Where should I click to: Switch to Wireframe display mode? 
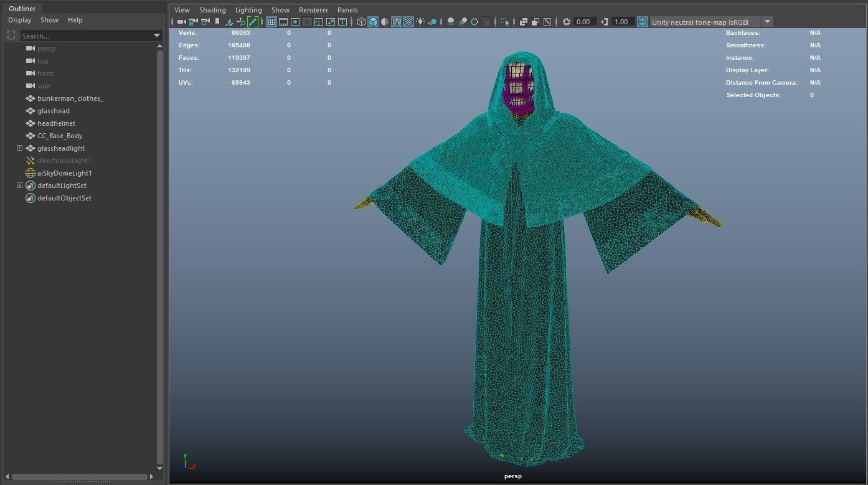click(x=361, y=22)
